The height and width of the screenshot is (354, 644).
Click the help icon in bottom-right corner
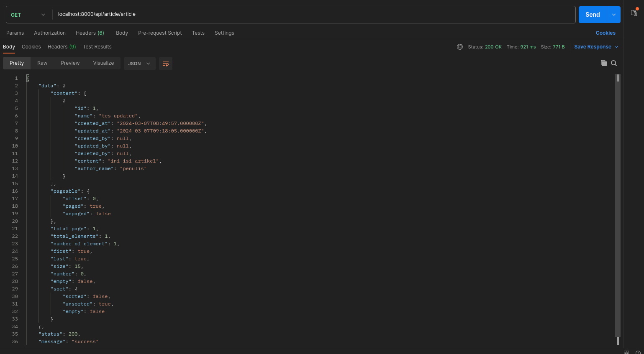(638, 352)
